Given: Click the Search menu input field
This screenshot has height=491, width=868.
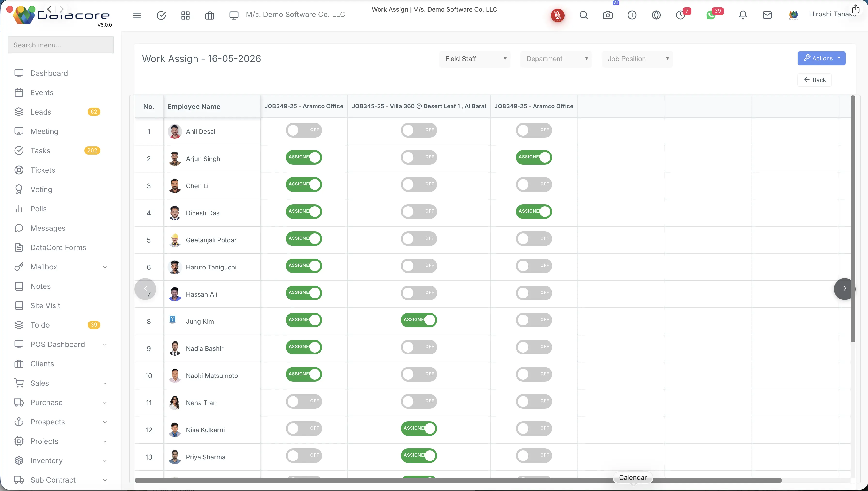Looking at the screenshot, I should tap(61, 45).
